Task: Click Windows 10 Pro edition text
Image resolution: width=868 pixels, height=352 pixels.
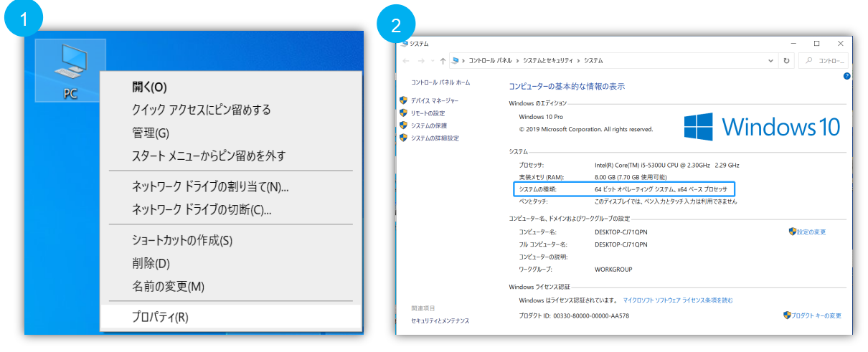Action: pyautogui.click(x=541, y=116)
